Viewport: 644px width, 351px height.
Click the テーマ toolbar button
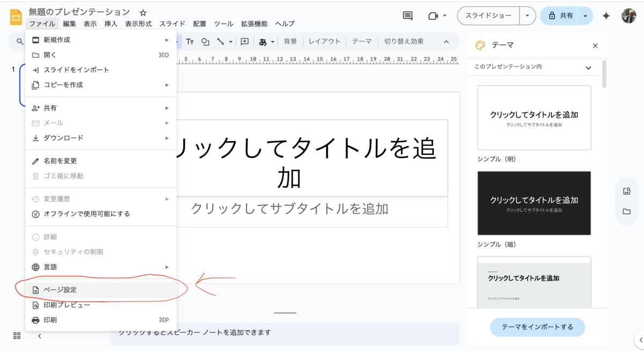pyautogui.click(x=362, y=41)
